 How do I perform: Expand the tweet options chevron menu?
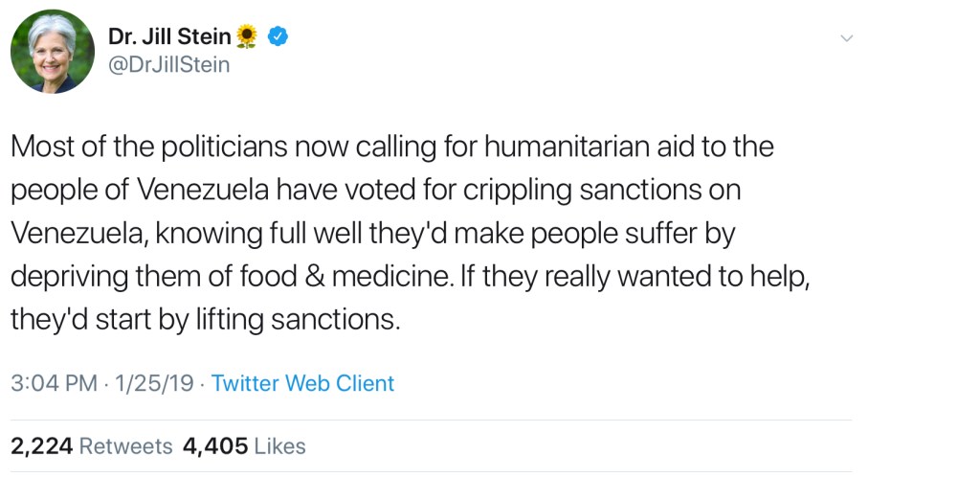[x=845, y=38]
